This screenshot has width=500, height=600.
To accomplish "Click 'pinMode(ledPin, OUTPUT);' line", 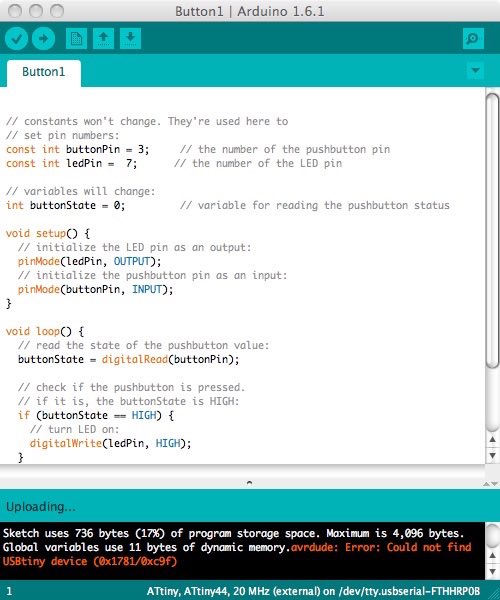I will pyautogui.click(x=90, y=261).
